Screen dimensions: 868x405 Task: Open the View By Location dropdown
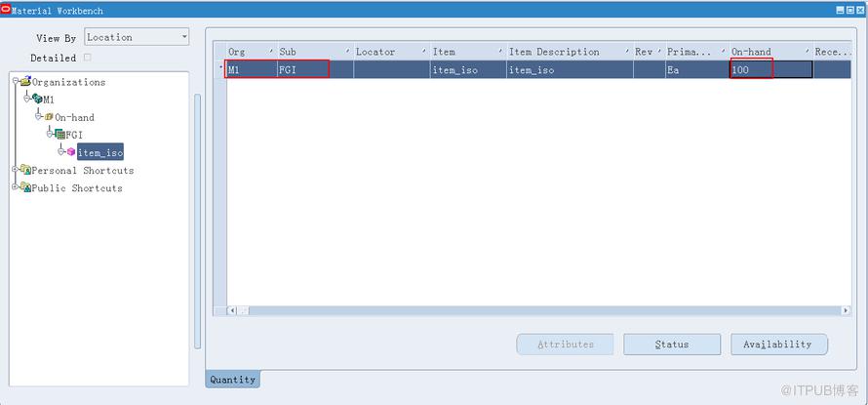click(137, 37)
